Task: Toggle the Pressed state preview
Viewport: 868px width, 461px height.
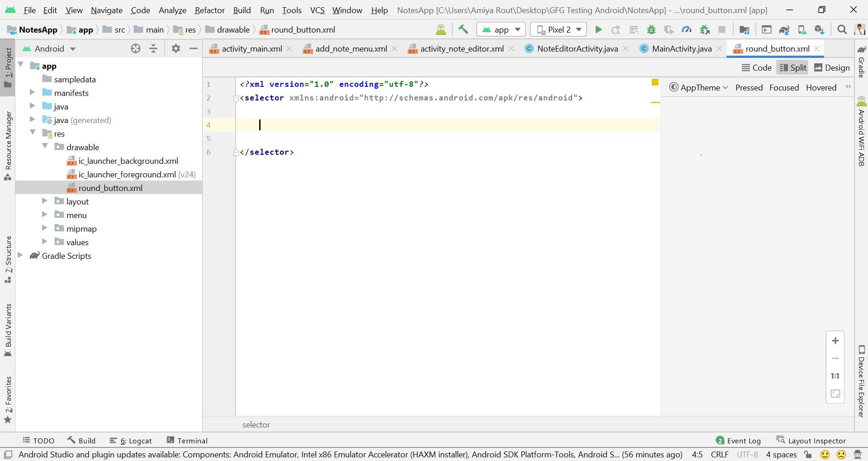Action: [749, 88]
